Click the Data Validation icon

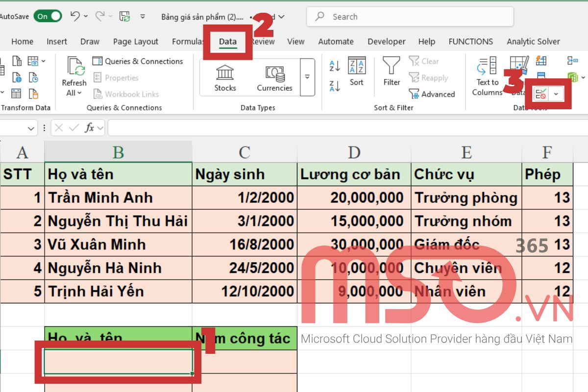541,94
